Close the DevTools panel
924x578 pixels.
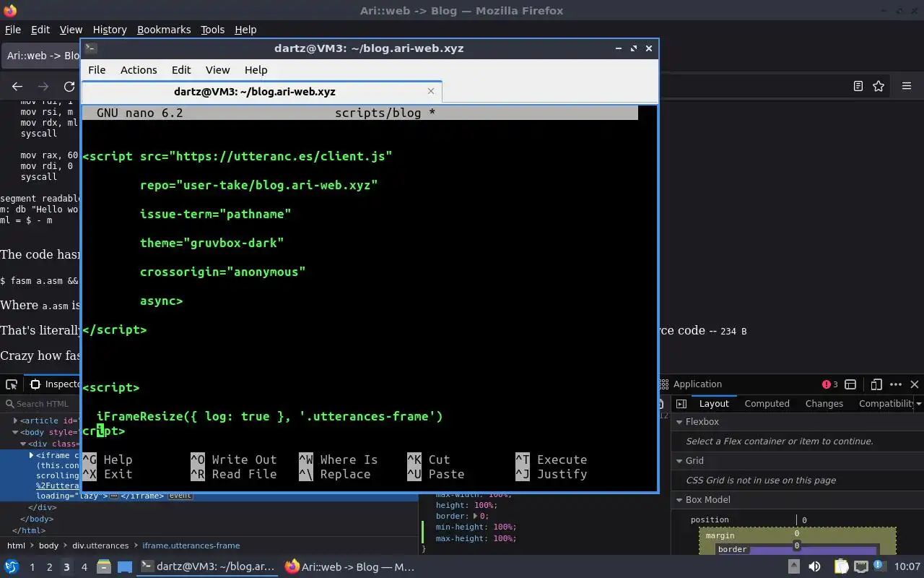click(x=915, y=384)
